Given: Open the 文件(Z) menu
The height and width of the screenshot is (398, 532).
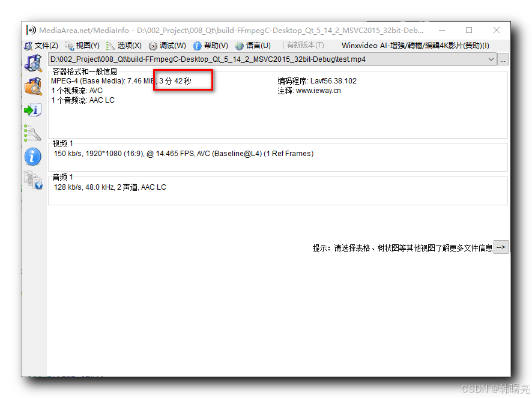Looking at the screenshot, I should pyautogui.click(x=41, y=46).
